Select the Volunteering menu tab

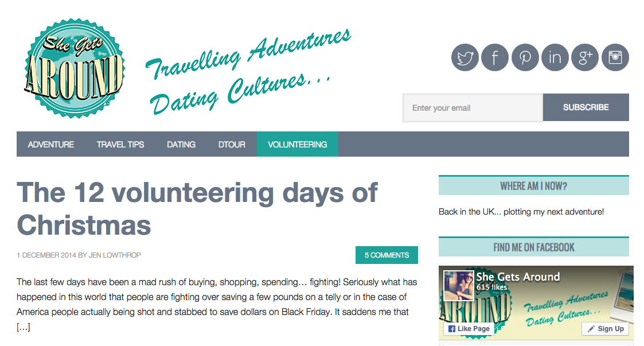(298, 144)
